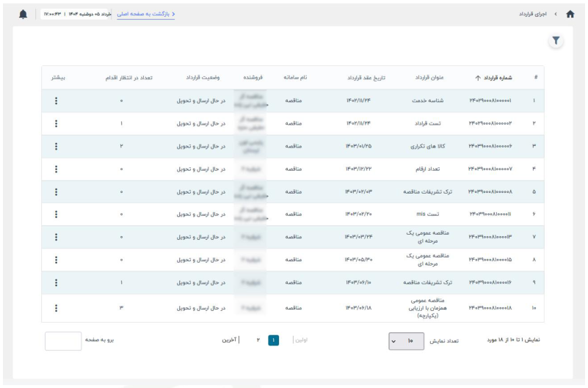588x388 pixels.
Task: Open three-dot menu for تست mis row
Action: click(57, 214)
